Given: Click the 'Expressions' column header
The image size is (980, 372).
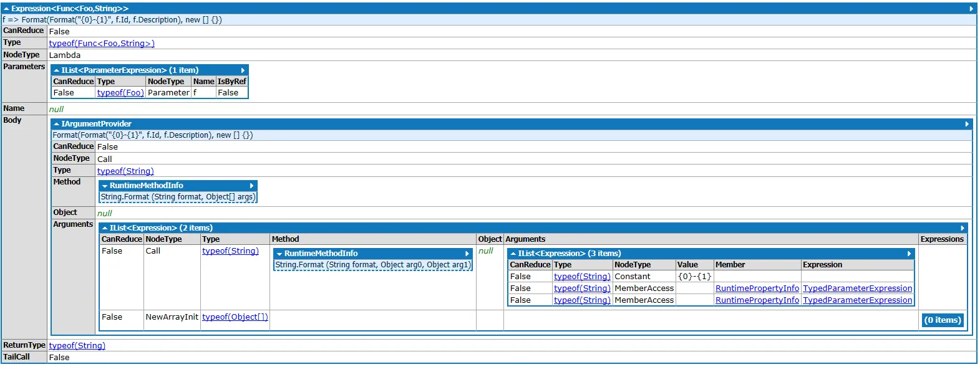Looking at the screenshot, I should coord(942,239).
